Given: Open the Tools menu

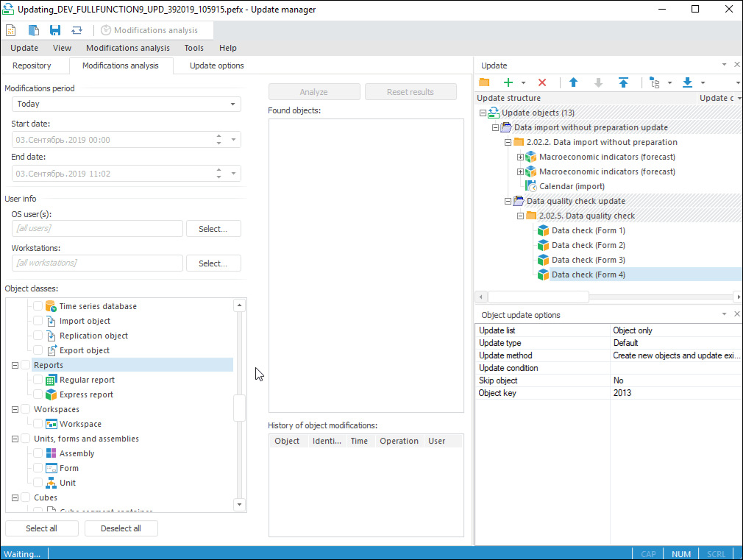Looking at the screenshot, I should point(194,48).
